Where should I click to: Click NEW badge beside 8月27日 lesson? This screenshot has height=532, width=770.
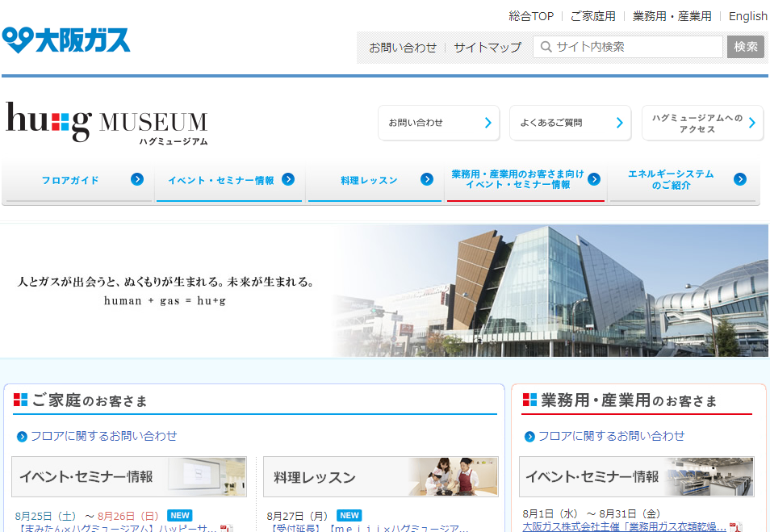(349, 515)
